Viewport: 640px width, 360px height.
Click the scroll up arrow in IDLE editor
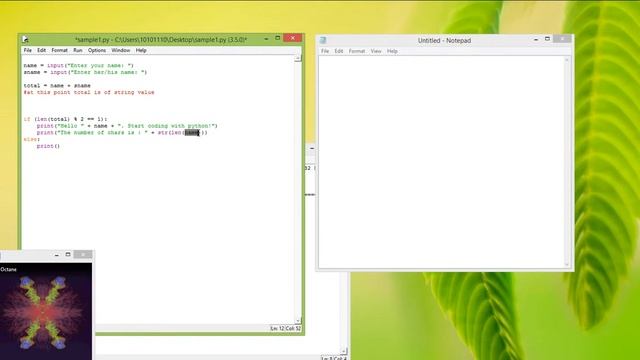pos(298,58)
